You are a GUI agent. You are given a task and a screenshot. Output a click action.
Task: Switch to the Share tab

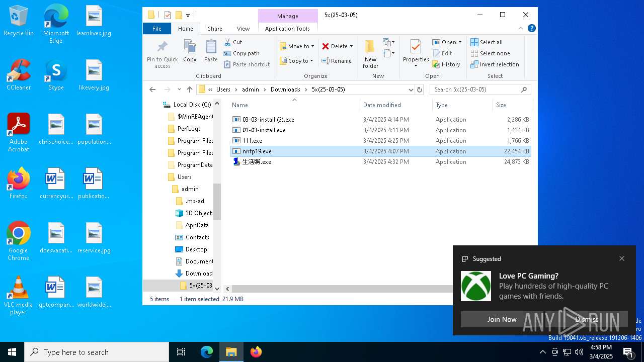(215, 29)
